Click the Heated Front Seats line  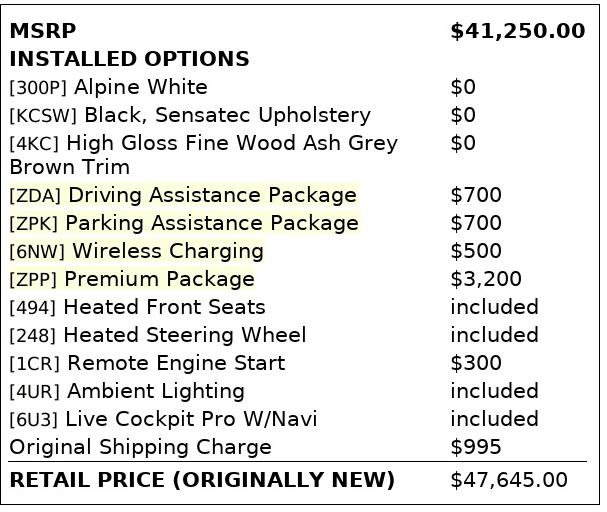pyautogui.click(x=137, y=307)
